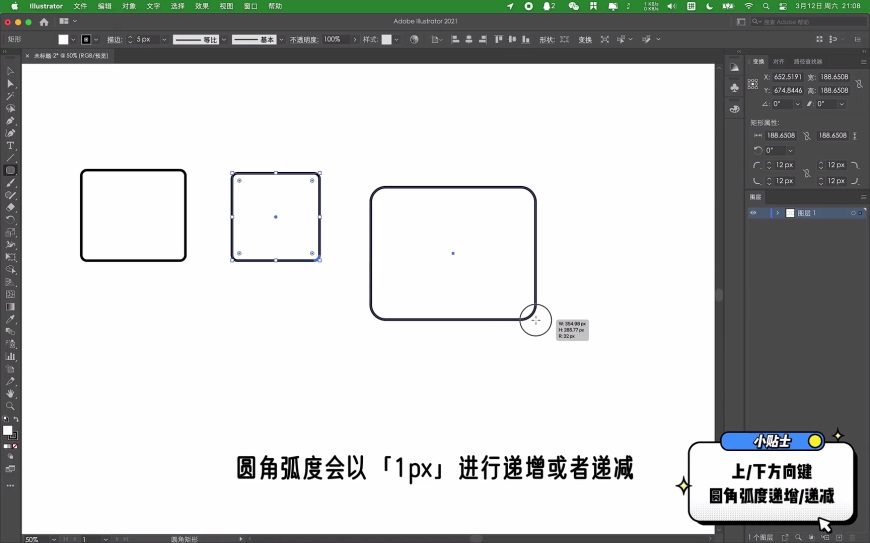Viewport: 870px width, 543px height.
Task: Open the 对象 menu
Action: (129, 6)
